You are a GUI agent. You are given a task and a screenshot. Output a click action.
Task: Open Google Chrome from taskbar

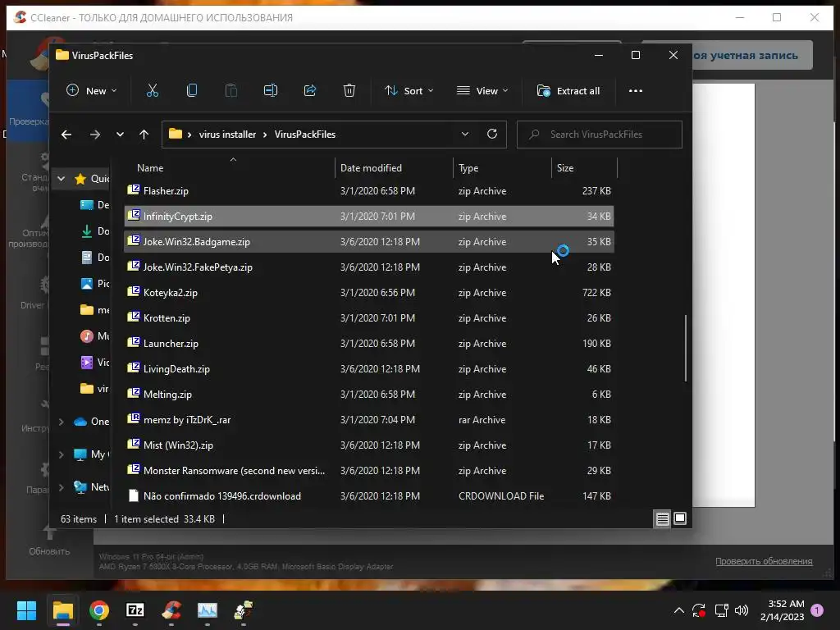point(99,610)
